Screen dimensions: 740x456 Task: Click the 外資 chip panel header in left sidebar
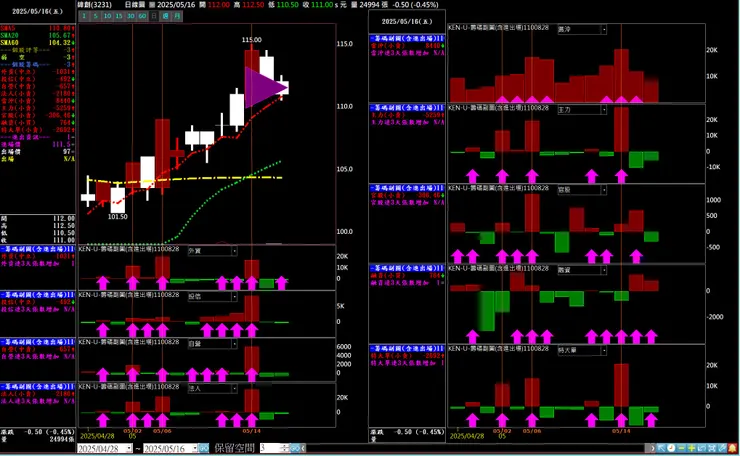coord(37,249)
